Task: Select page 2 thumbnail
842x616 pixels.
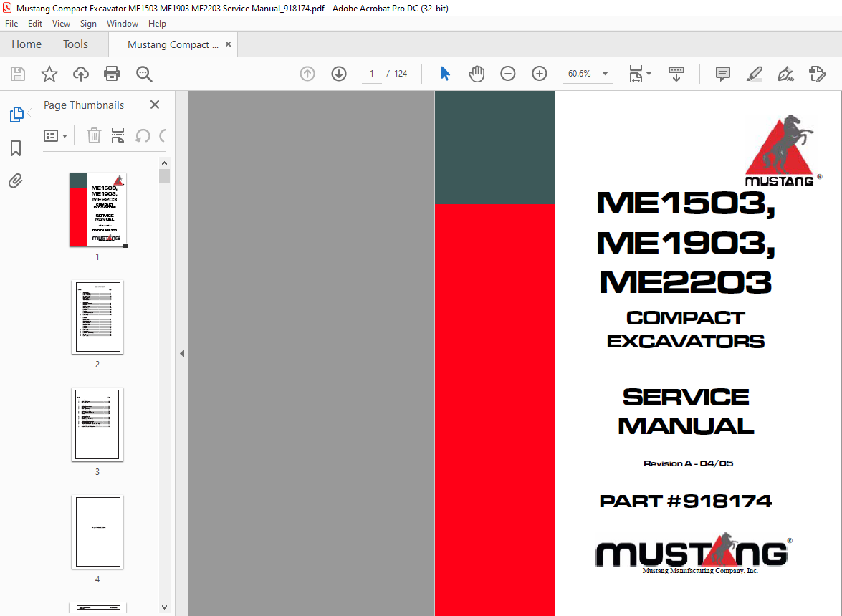Action: 97,317
